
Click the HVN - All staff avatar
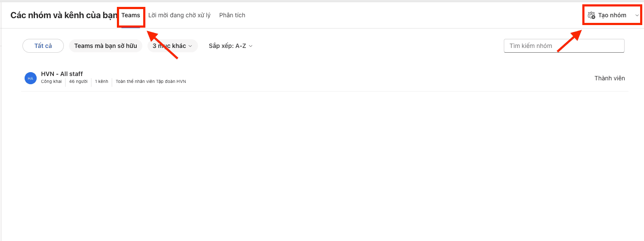pyautogui.click(x=31, y=78)
